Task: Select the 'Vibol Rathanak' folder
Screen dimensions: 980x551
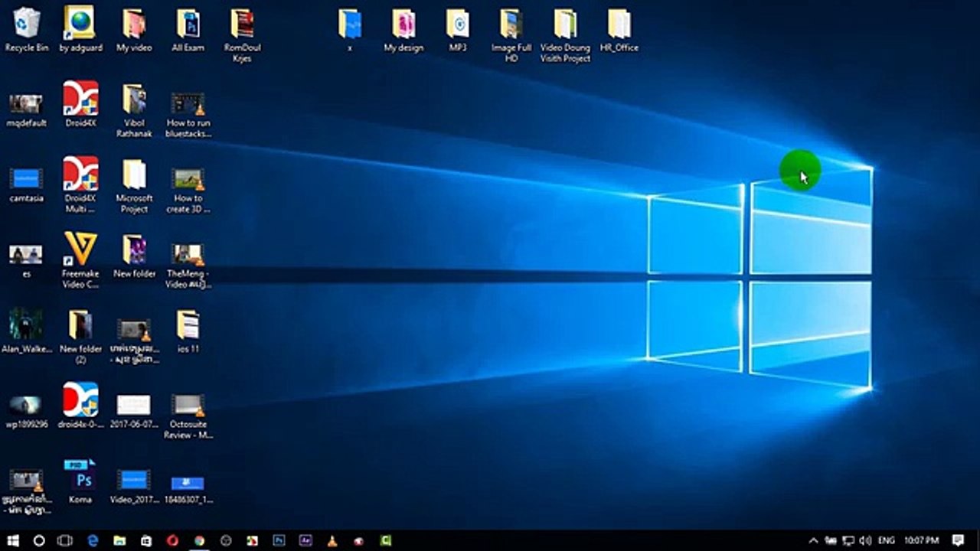Action: click(x=134, y=110)
